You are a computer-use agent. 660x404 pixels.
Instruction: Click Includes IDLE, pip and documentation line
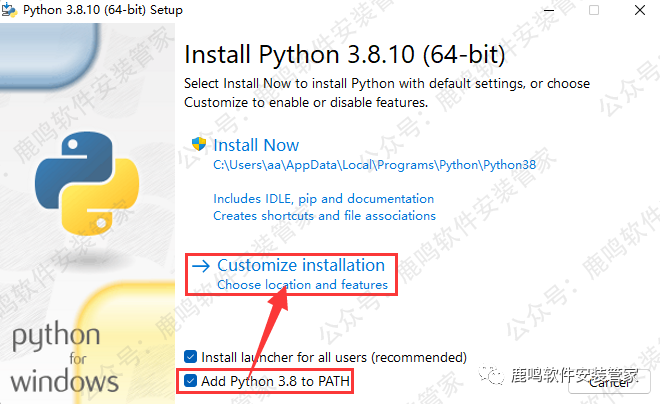323,199
